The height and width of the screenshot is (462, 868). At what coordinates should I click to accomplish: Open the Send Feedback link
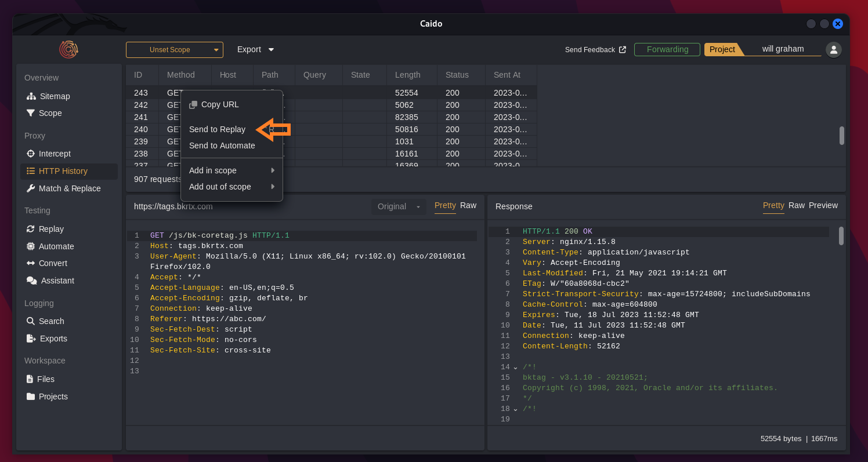pos(595,50)
